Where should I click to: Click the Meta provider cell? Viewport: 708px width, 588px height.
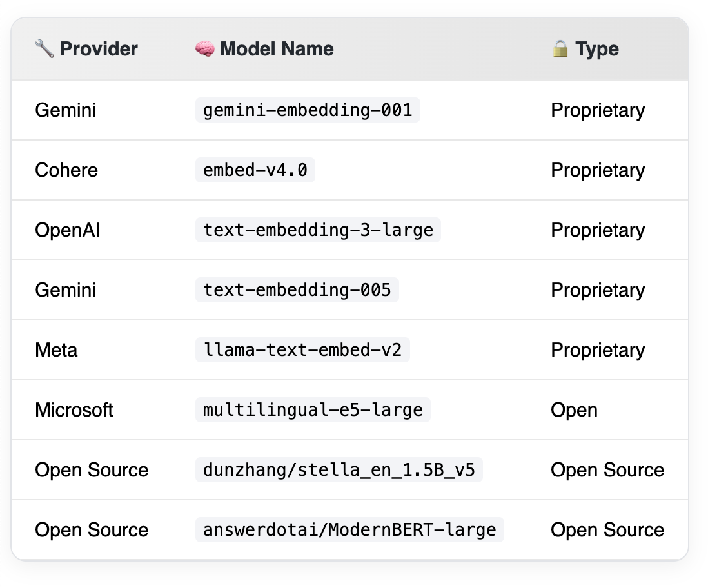pos(56,350)
